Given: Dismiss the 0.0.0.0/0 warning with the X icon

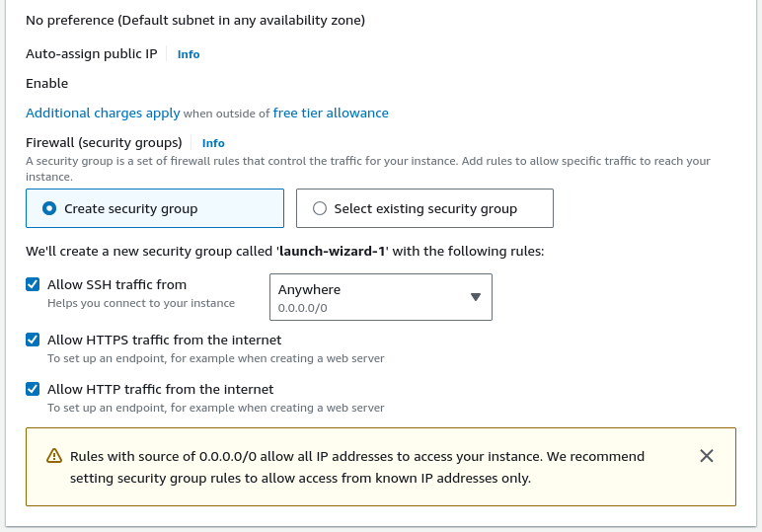Looking at the screenshot, I should tap(706, 456).
